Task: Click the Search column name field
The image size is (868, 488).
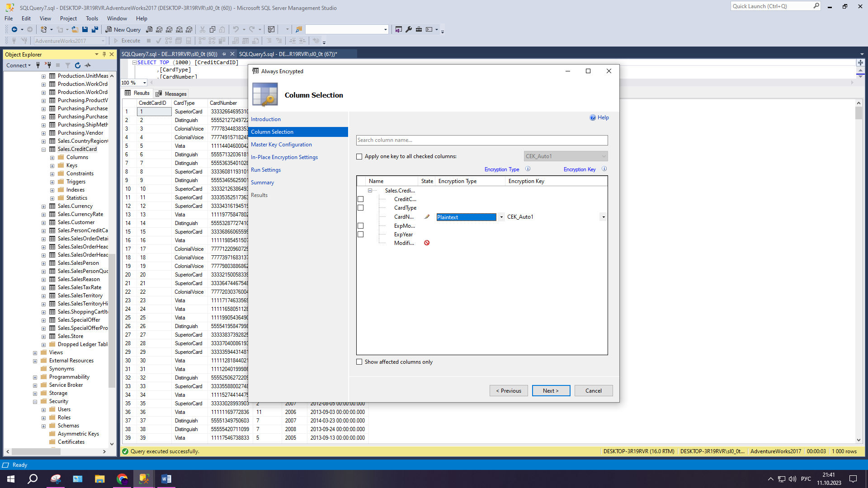Action: pyautogui.click(x=481, y=140)
